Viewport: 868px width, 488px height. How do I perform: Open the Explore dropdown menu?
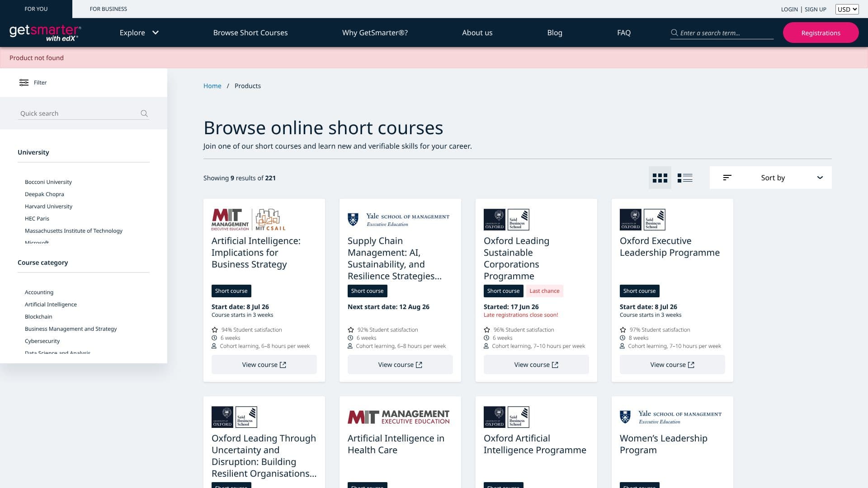(x=139, y=33)
